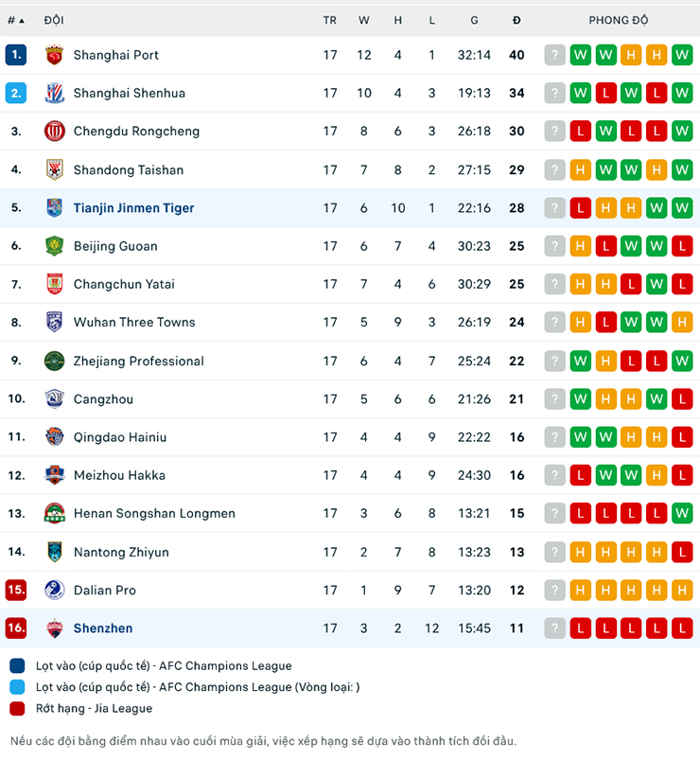Click the Shanghai Port club crest

pos(55,55)
